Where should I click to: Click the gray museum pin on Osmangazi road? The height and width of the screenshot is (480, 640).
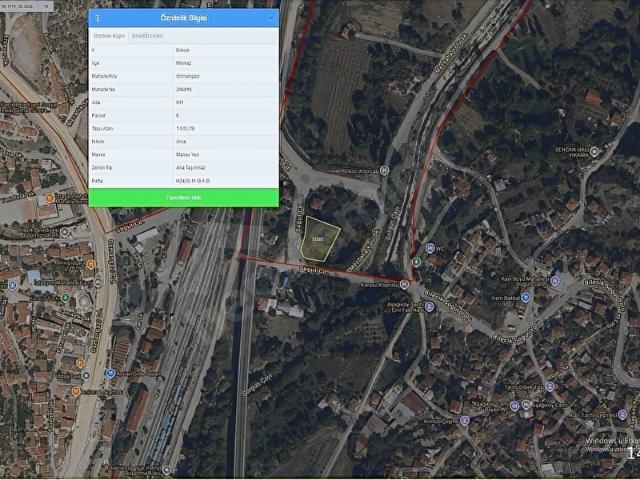click(x=98, y=282)
